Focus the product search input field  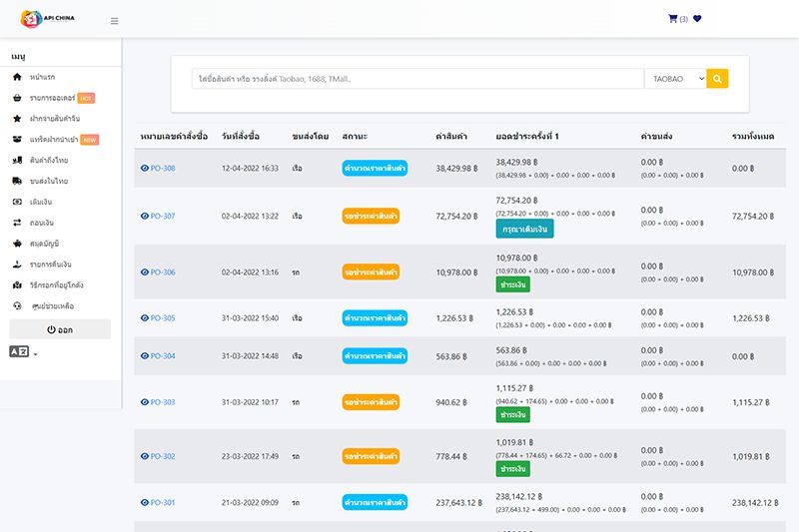click(417, 79)
